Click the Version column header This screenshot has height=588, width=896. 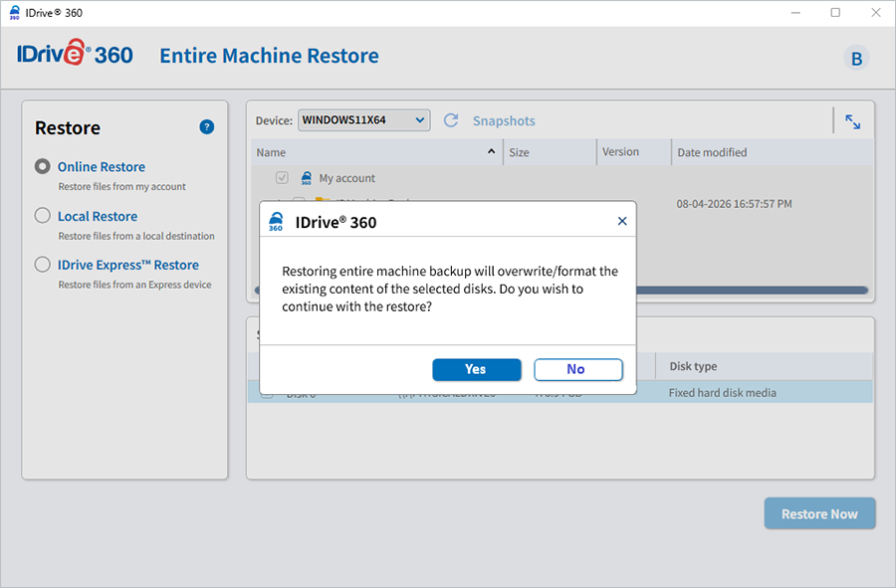tap(634, 152)
